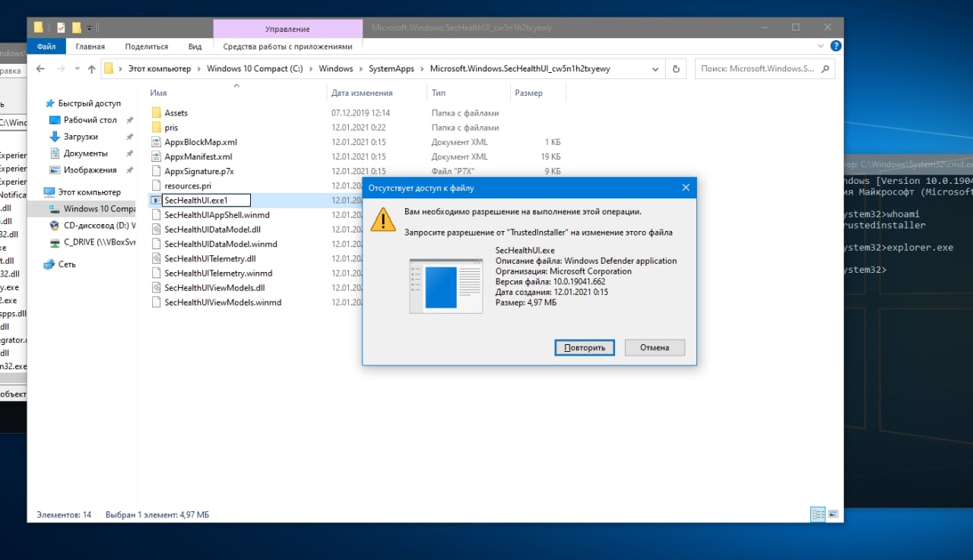The width and height of the screenshot is (973, 560).
Task: Click the search box for Microsoft.Windows.S...
Action: pyautogui.click(x=765, y=68)
